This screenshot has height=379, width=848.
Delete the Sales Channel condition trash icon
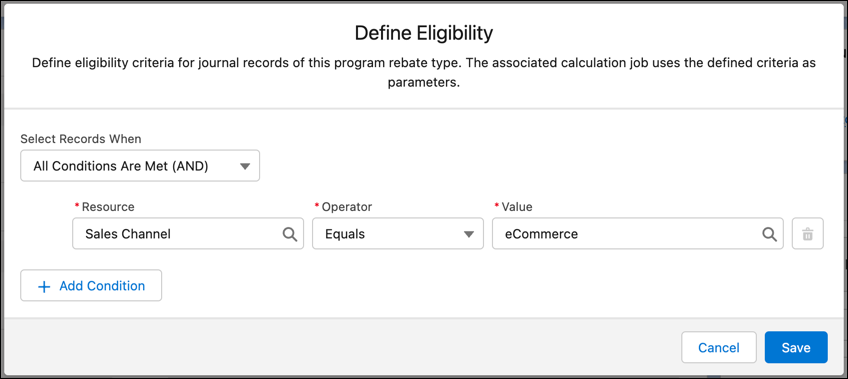[807, 234]
